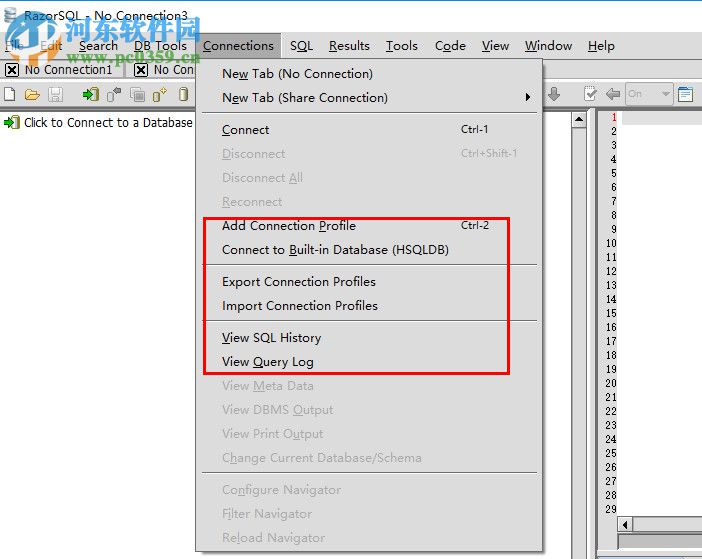Click the grayed Filter Navigator entry
The height and width of the screenshot is (559, 702).
(369, 514)
